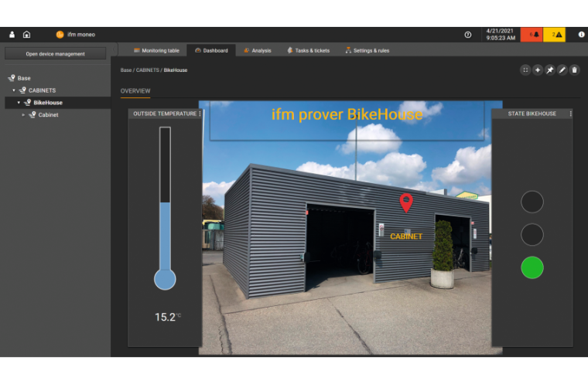Collapse the CABINETS tree node
This screenshot has height=391, width=588.
coord(14,90)
